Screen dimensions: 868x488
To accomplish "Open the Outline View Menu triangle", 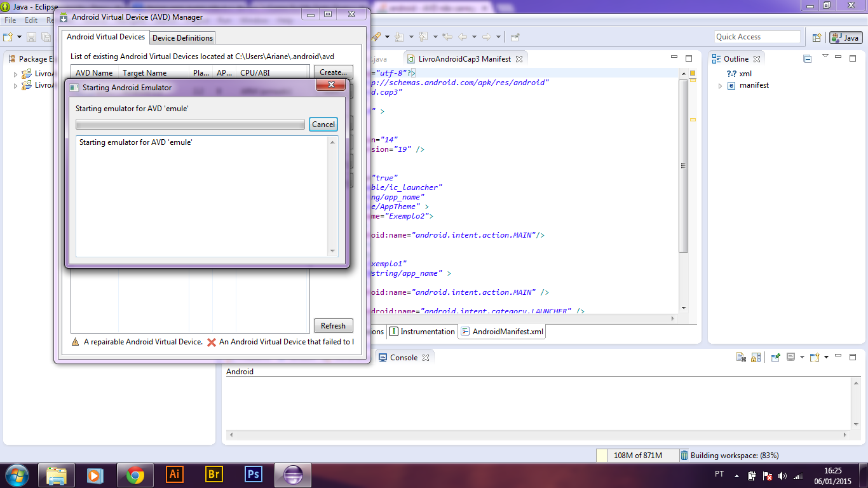I will tap(825, 57).
